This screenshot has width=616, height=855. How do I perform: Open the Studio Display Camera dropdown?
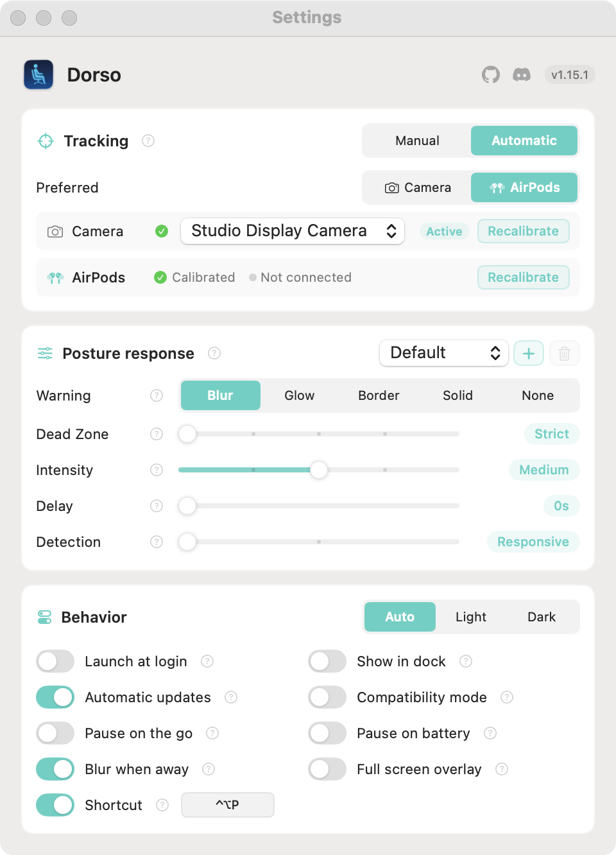[x=293, y=231]
